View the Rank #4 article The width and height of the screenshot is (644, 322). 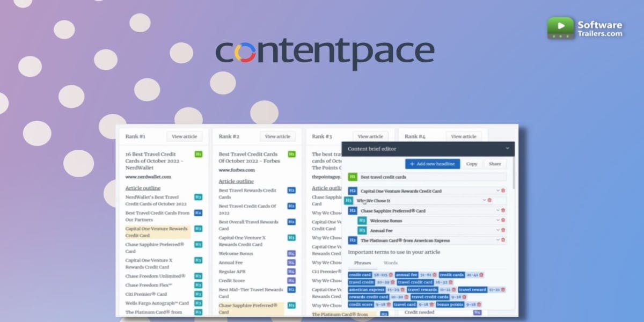[463, 136]
